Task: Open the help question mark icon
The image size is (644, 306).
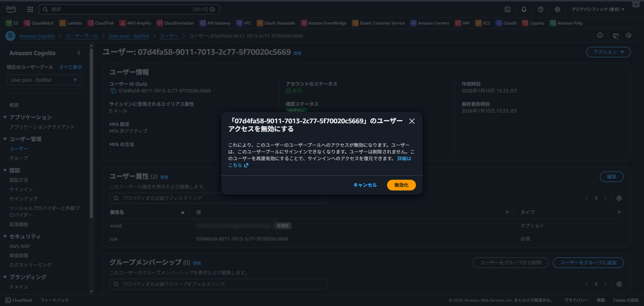Action: click(541, 9)
